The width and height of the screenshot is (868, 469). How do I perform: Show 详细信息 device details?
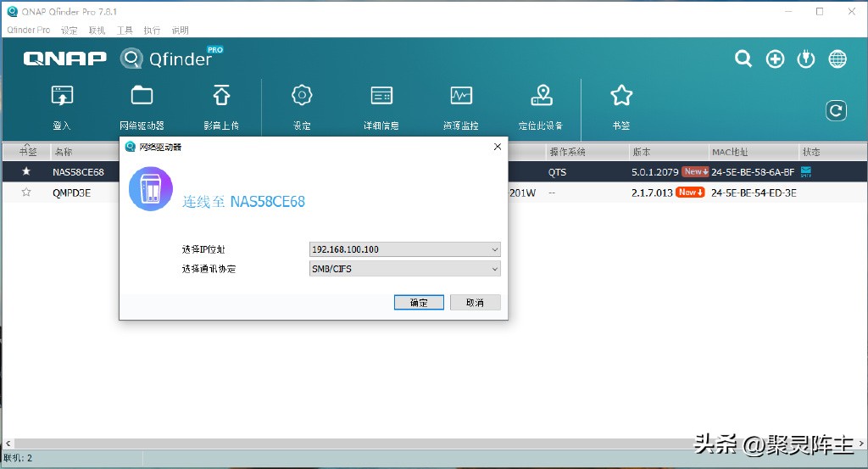click(x=381, y=96)
